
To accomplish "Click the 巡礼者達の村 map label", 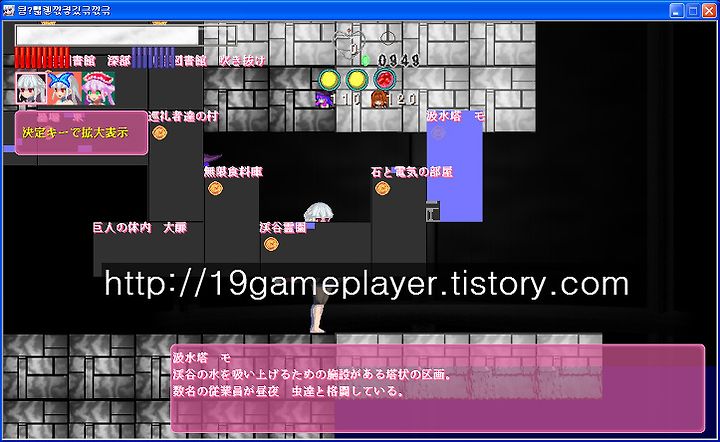I will pos(183,117).
